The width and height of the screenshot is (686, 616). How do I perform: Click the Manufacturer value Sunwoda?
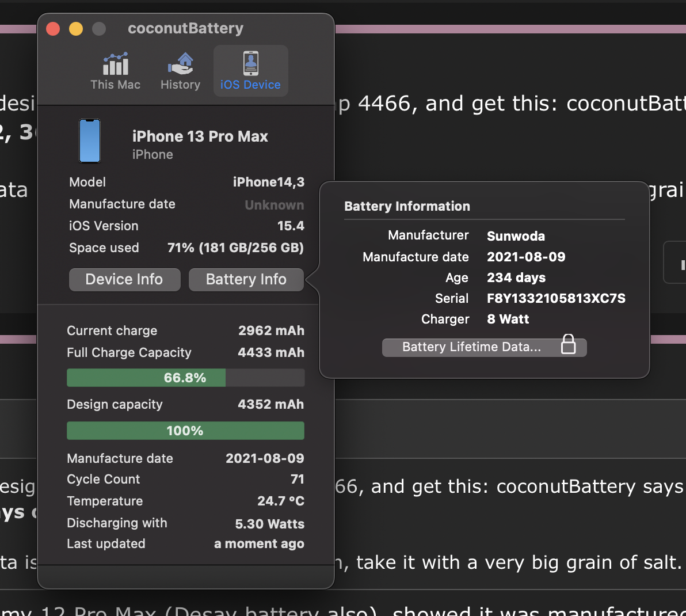516,236
